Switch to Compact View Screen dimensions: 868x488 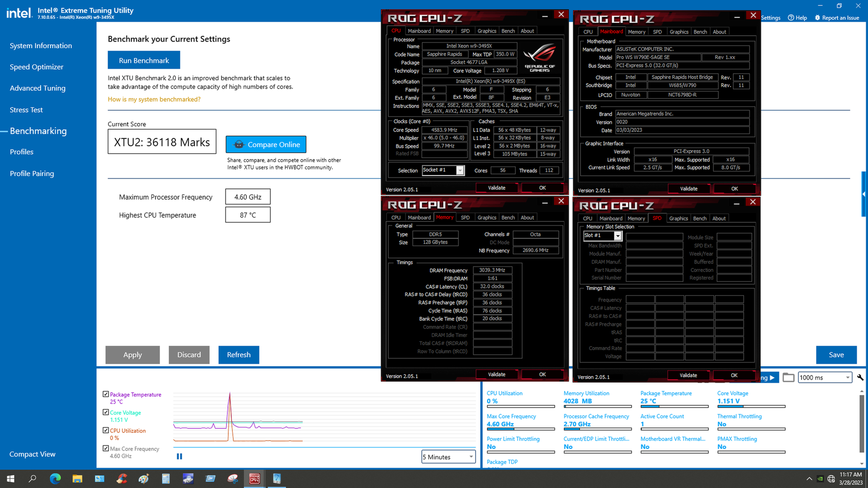[32, 454]
